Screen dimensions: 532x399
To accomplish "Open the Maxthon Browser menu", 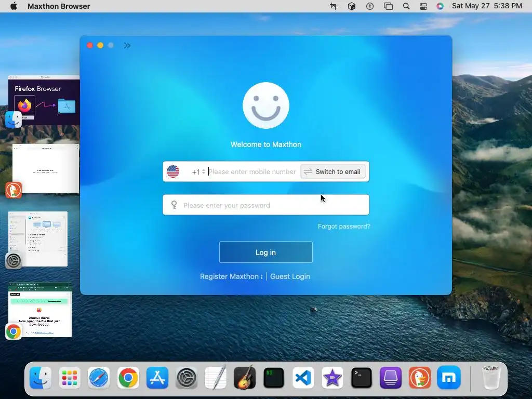I will pyautogui.click(x=59, y=6).
